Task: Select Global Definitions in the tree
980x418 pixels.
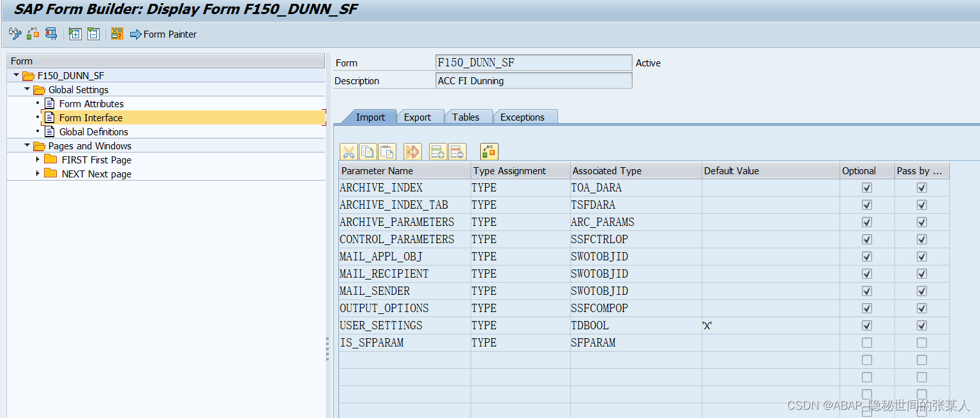Action: pyautogui.click(x=94, y=132)
